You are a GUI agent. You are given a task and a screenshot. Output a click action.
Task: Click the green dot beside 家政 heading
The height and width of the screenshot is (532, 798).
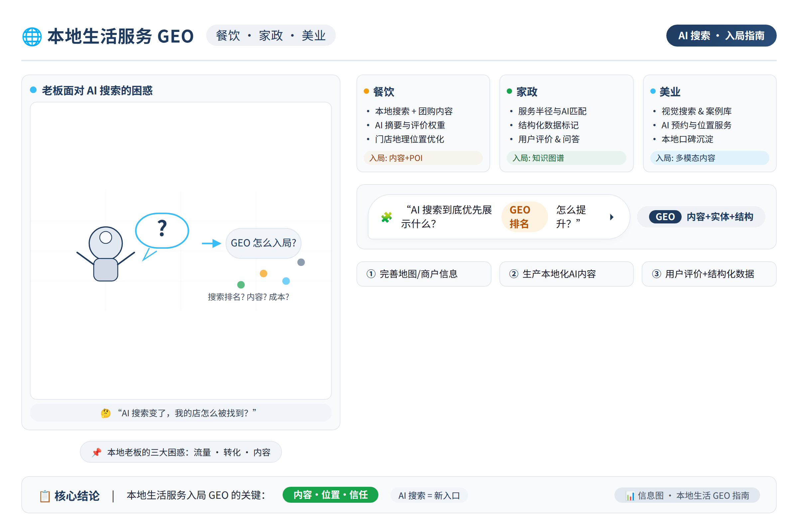(509, 91)
